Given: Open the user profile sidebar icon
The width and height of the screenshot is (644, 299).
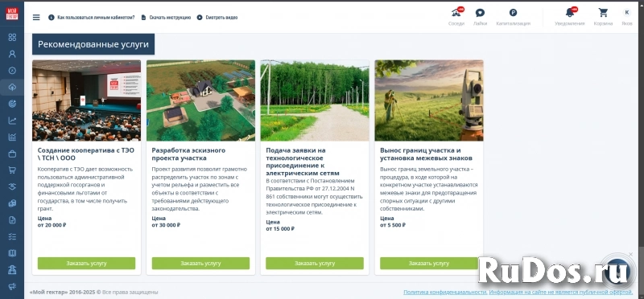Looking at the screenshot, I should [x=12, y=54].
